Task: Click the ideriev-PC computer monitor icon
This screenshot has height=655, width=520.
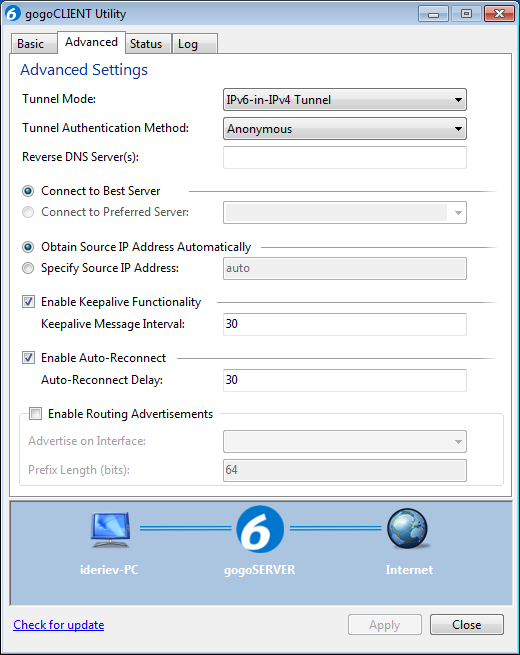Action: coord(111,529)
